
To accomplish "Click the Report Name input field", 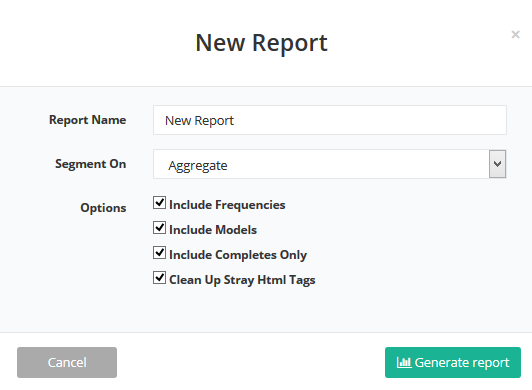I will coord(330,120).
